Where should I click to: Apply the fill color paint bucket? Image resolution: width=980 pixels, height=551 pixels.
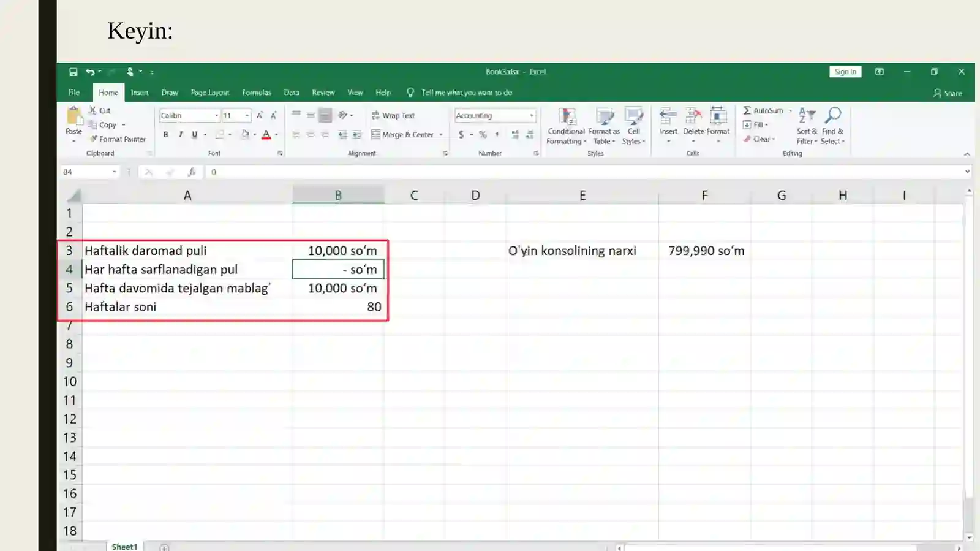[x=245, y=134]
